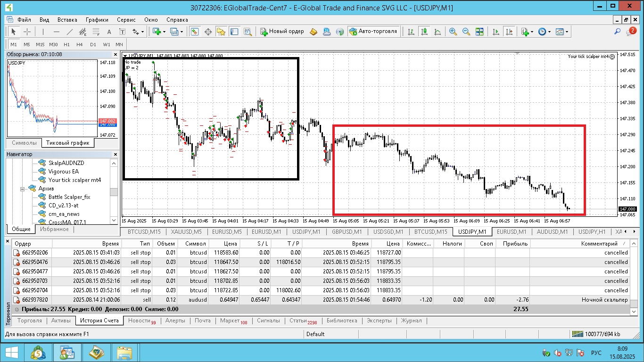
Task: Click the Navigator scroll up arrow
Action: click(114, 163)
